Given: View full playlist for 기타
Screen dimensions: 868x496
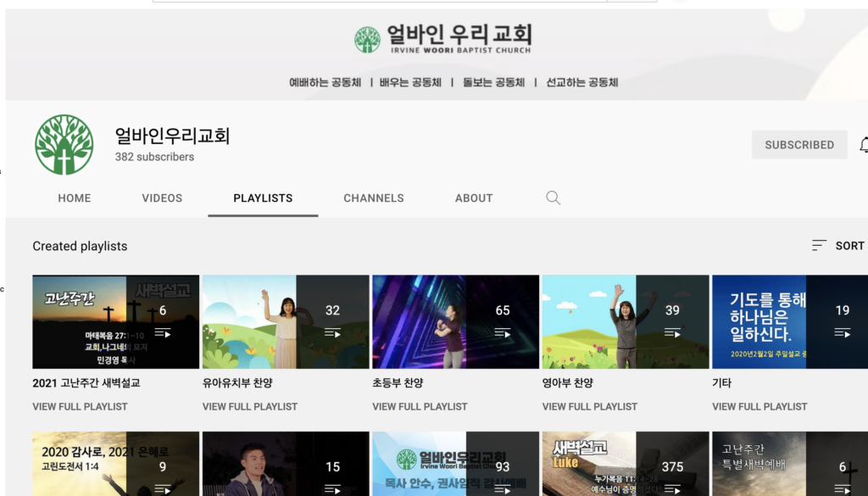Looking at the screenshot, I should [760, 406].
